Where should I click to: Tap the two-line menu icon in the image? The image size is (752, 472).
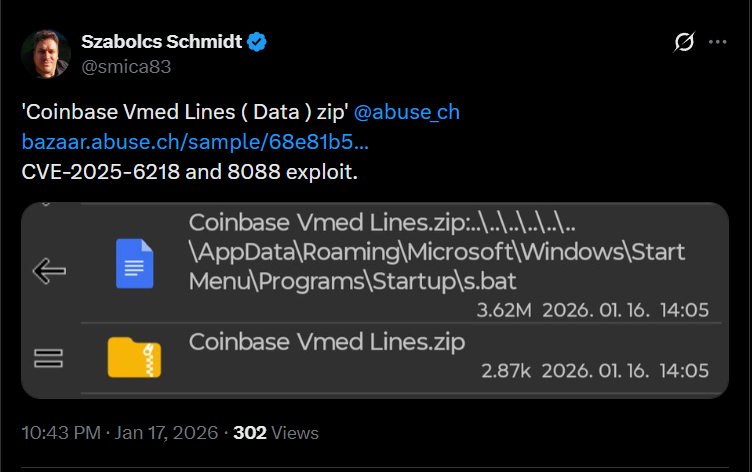[x=49, y=357]
